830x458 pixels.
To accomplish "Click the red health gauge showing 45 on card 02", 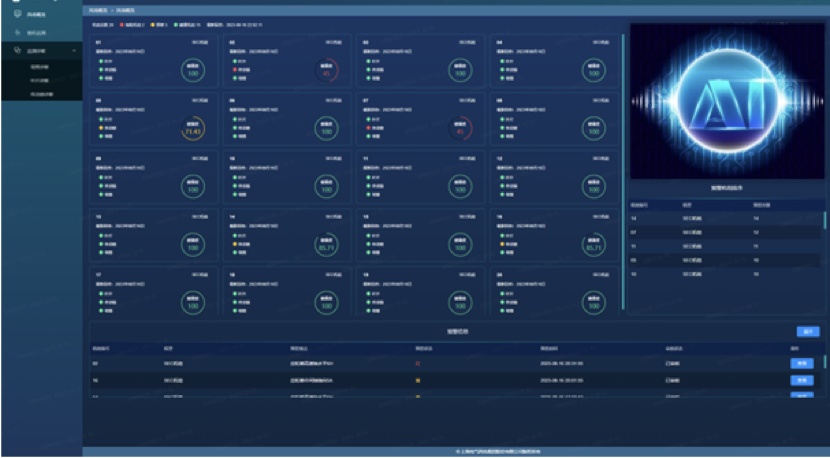I will tap(326, 71).
